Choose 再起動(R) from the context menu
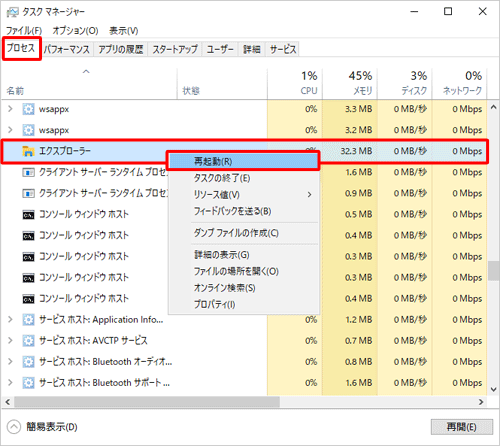The width and height of the screenshot is (500, 446). pyautogui.click(x=243, y=161)
